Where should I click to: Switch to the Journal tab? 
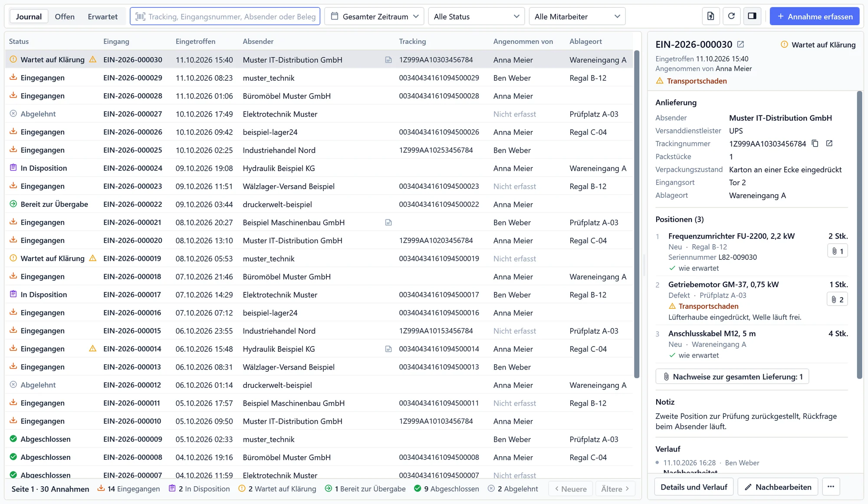29,16
